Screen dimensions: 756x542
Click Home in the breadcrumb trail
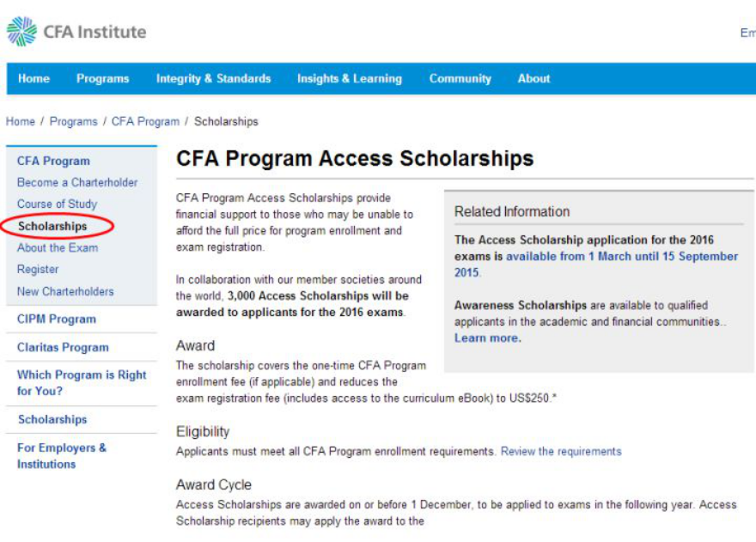[x=20, y=121]
